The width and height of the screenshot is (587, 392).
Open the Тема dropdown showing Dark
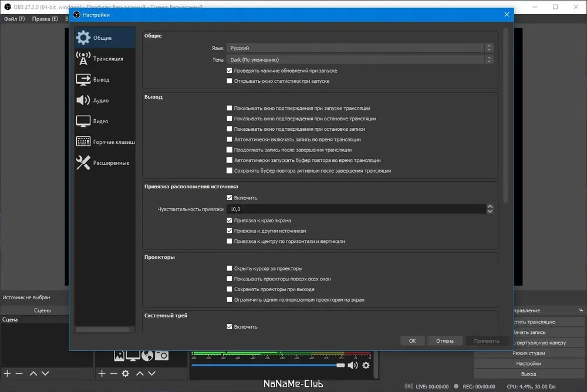tap(360, 59)
